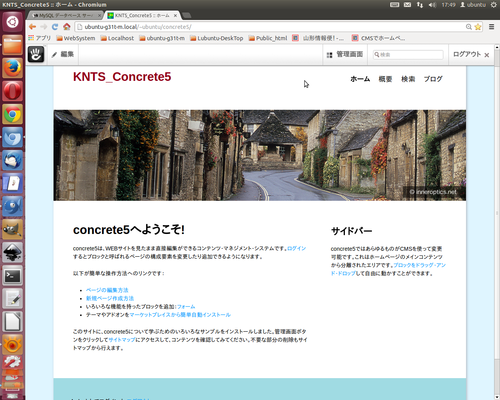Launch Opera from the dock
This screenshot has height=400, width=500.
pyautogui.click(x=13, y=91)
